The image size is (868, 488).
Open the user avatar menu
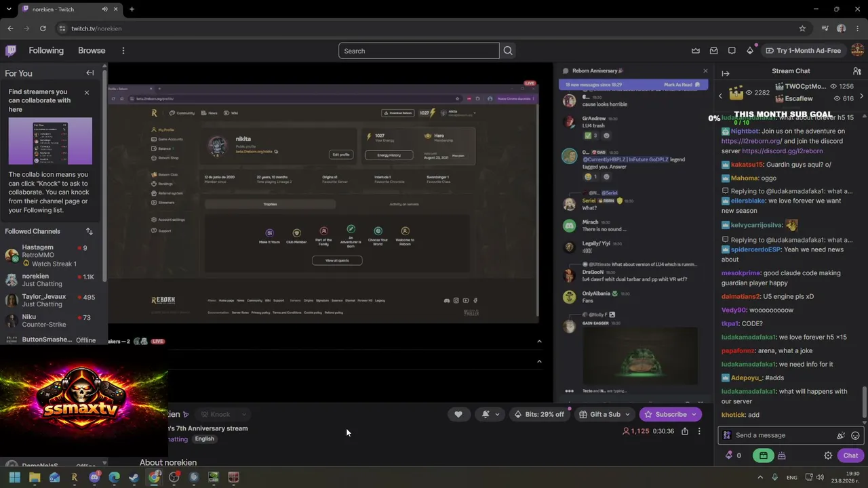[x=857, y=50]
